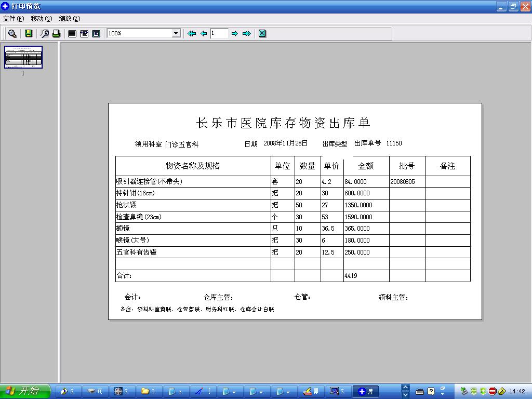The image size is (532, 399).
Task: Open the taskbar item with the pen icon
Action: click(203, 392)
